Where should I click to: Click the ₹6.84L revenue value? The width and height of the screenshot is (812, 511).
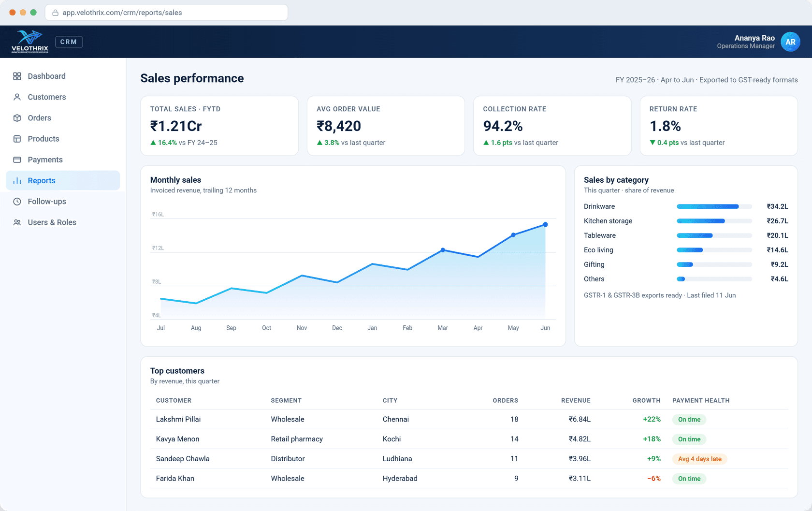pyautogui.click(x=580, y=419)
